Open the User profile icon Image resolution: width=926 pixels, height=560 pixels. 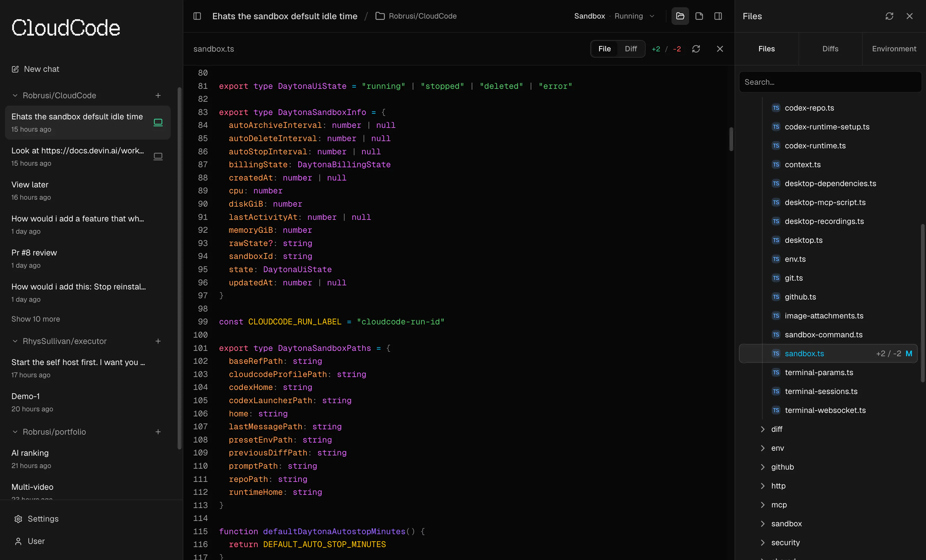[x=18, y=541]
